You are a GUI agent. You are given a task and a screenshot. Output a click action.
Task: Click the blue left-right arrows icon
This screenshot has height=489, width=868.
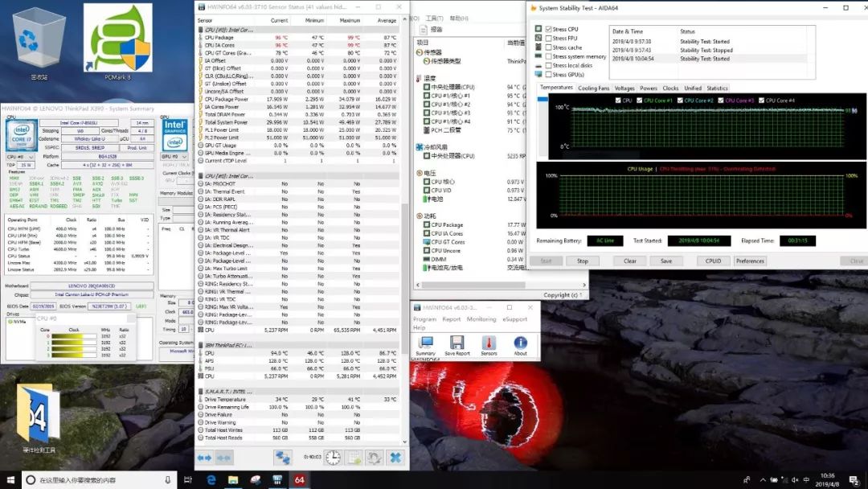[205, 458]
